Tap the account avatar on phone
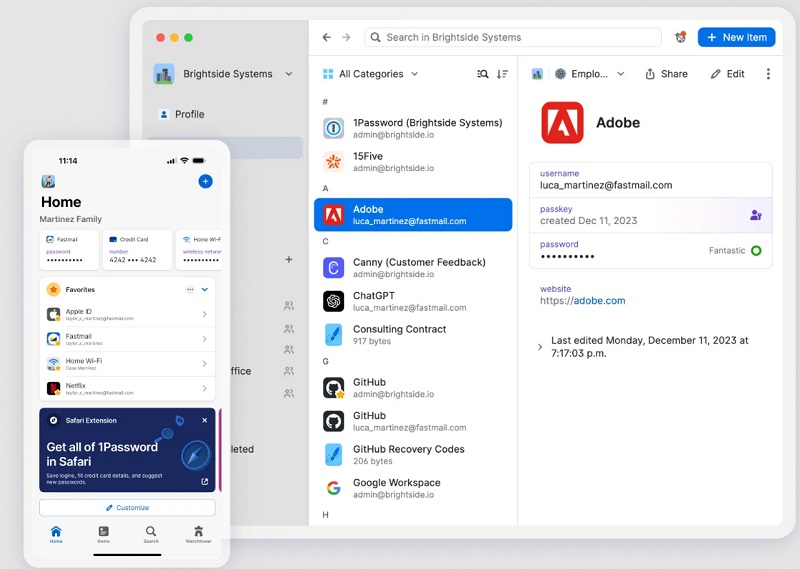This screenshot has height=569, width=800. coord(48,181)
